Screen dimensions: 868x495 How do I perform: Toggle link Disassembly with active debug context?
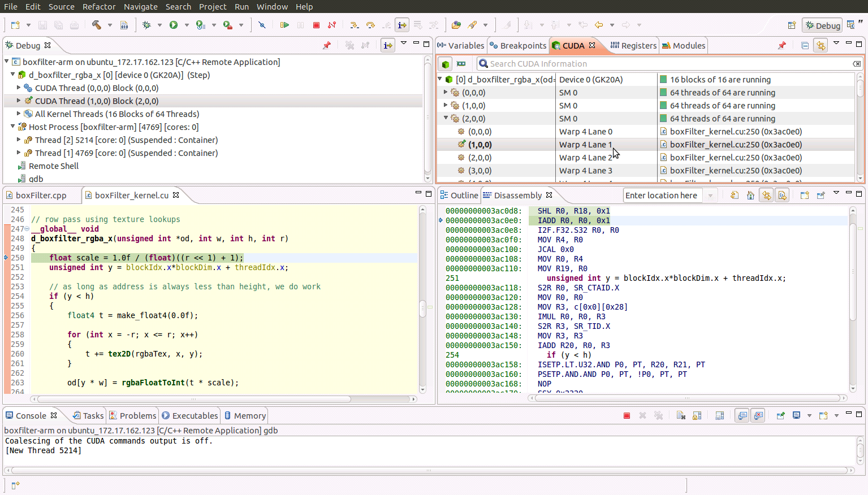point(765,195)
